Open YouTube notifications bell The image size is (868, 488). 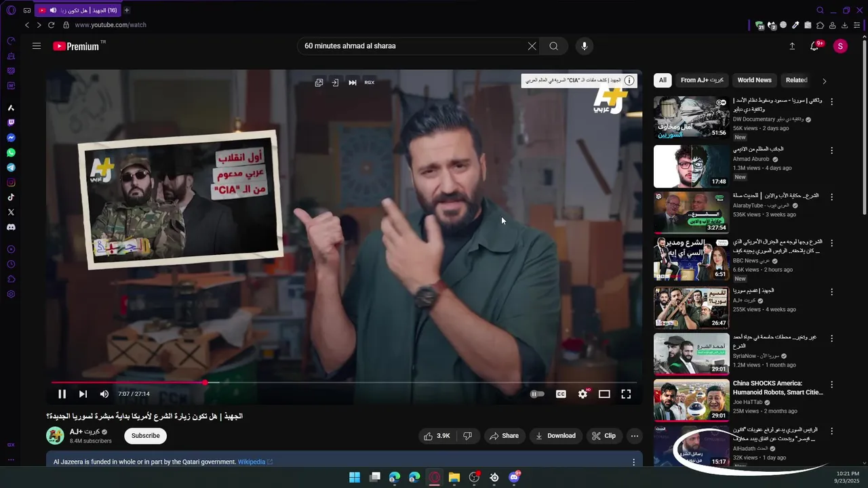814,46
